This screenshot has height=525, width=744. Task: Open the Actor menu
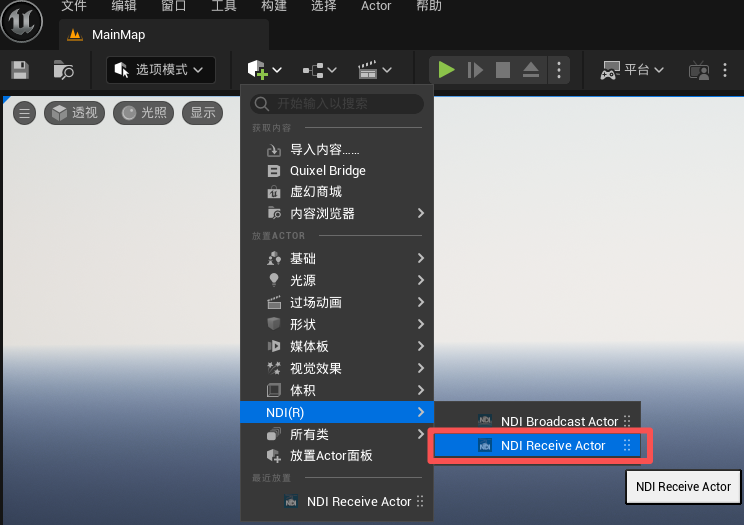[x=376, y=6]
